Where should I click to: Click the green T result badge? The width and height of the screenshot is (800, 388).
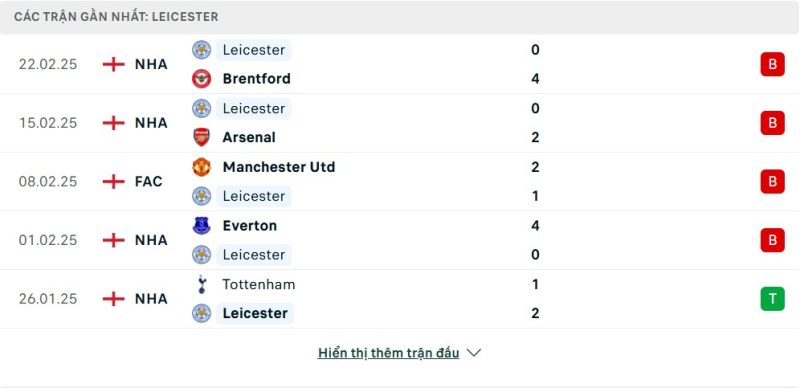[772, 299]
